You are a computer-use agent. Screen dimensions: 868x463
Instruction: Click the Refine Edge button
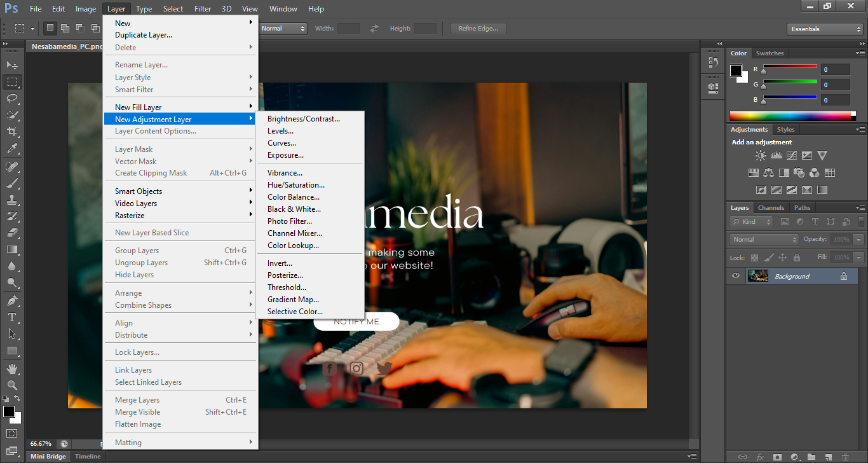click(478, 29)
